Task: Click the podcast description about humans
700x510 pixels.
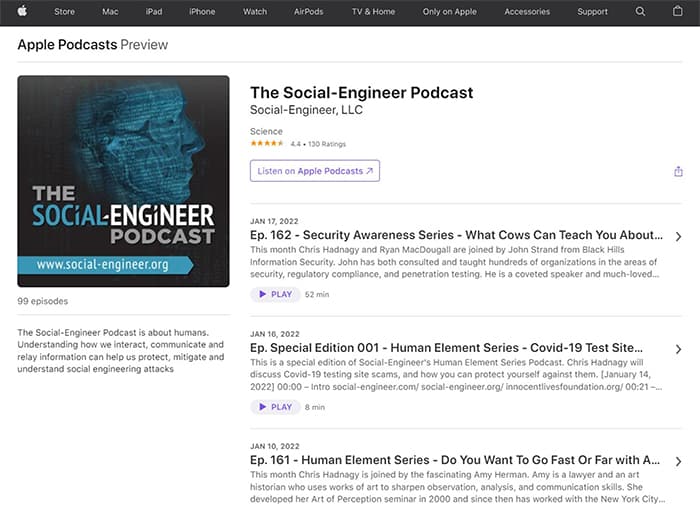Action: 121,351
